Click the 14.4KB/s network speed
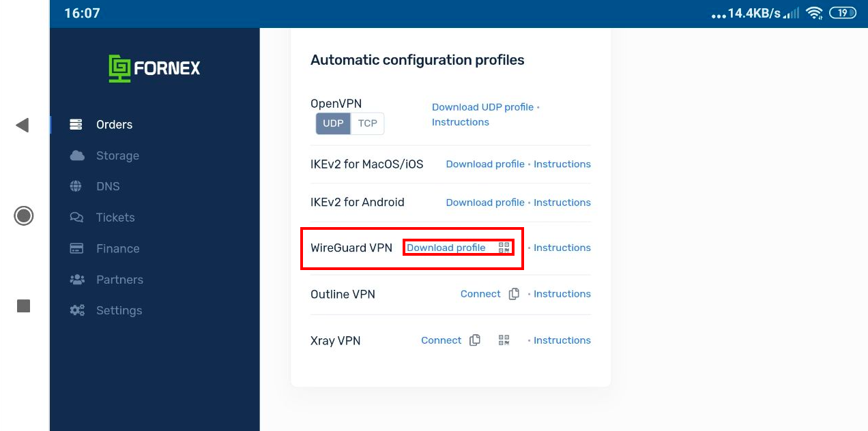Viewport: 868px width, 431px height. click(754, 14)
